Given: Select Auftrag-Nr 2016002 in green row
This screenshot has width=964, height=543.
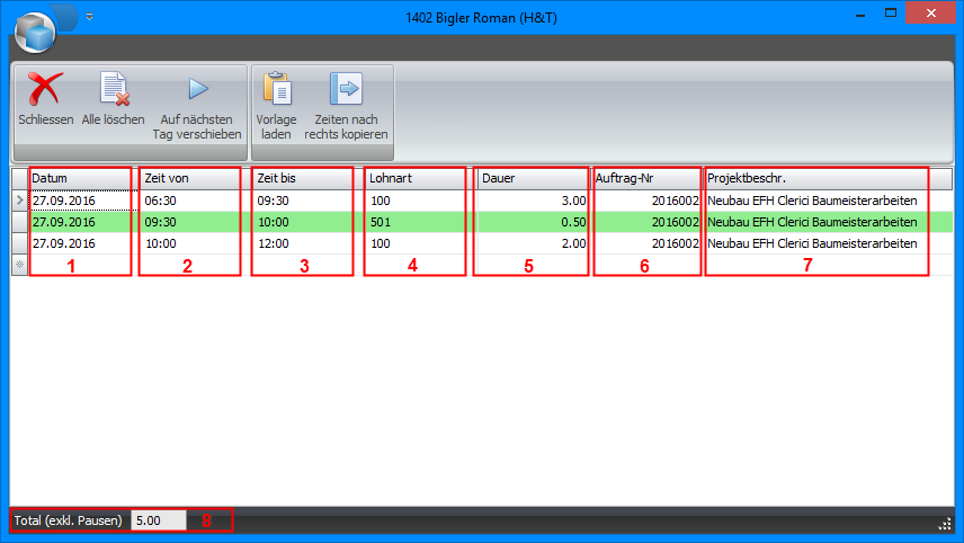Looking at the screenshot, I should click(646, 222).
